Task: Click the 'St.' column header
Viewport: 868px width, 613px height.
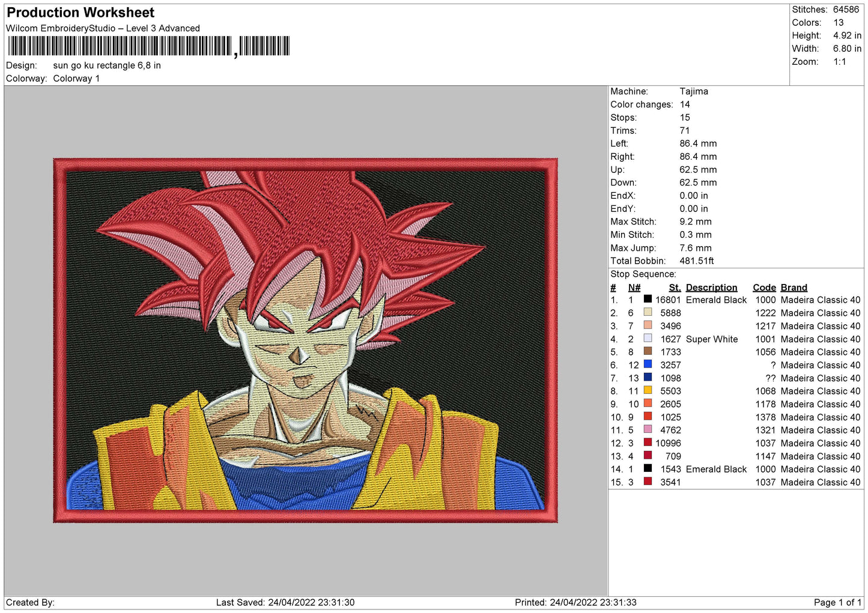Action: pos(675,288)
